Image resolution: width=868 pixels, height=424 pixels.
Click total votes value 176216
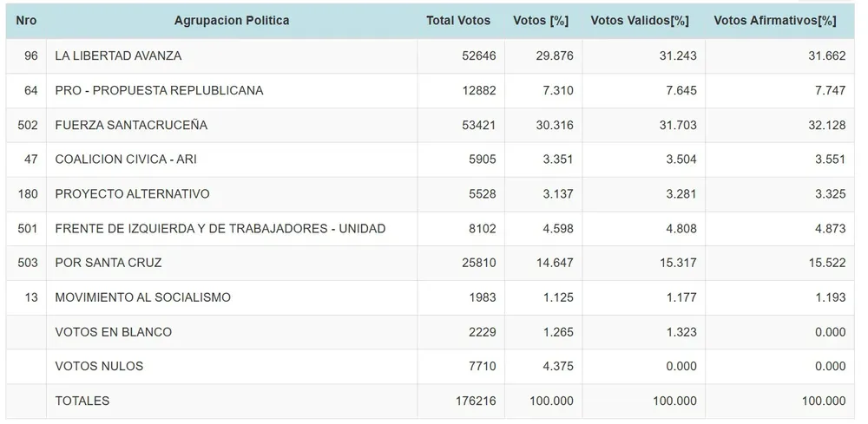(x=474, y=401)
